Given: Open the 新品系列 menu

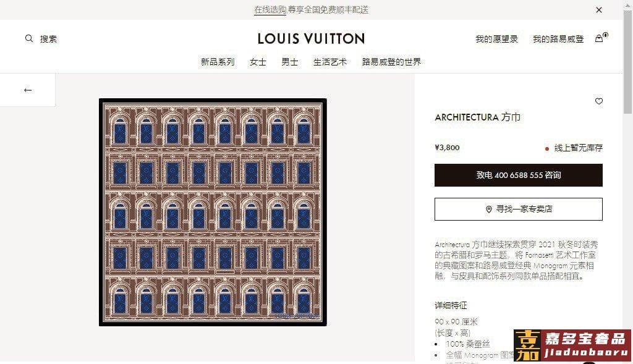Looking at the screenshot, I should point(218,62).
